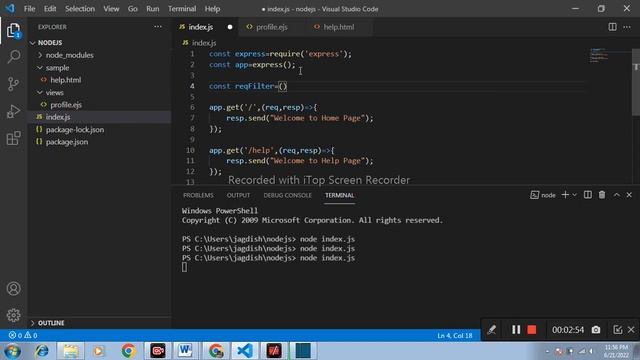640x360 pixels.
Task: Open the Help menu
Action: (212, 9)
